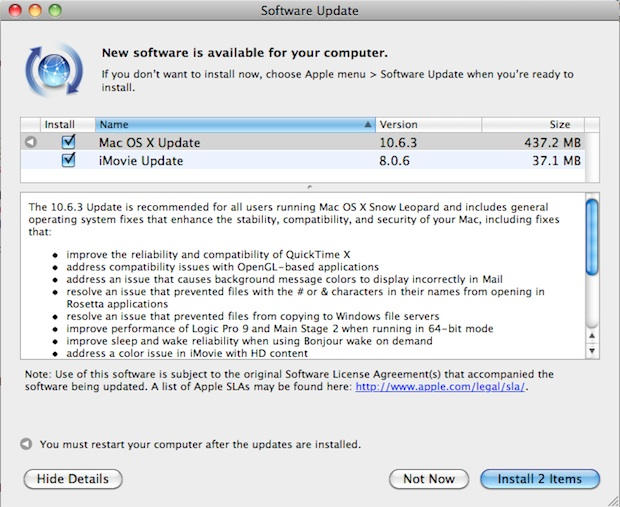Click the Install column header

pos(59,125)
